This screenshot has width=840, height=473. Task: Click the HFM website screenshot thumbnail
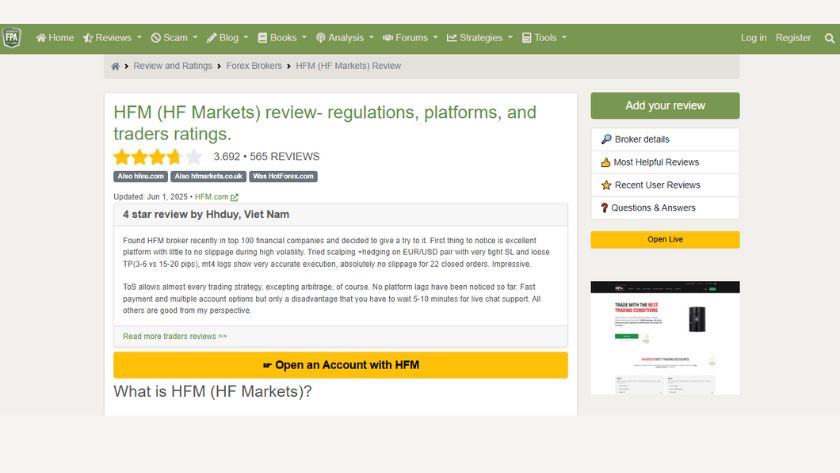point(665,338)
